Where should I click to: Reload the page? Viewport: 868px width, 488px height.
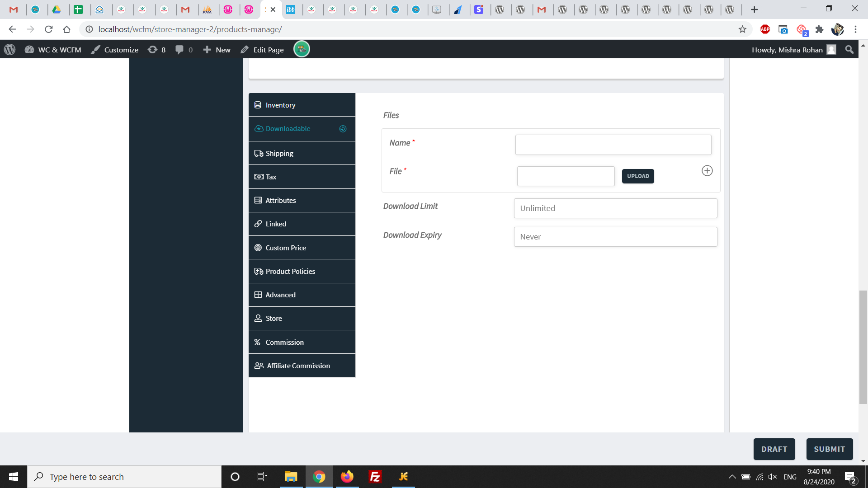click(x=48, y=29)
